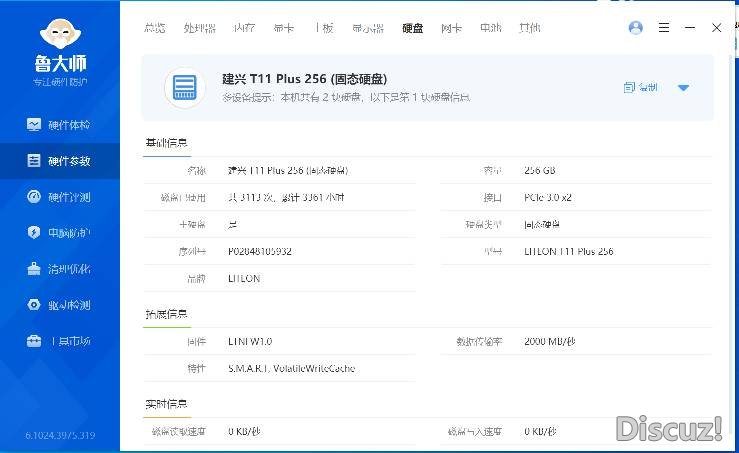The width and height of the screenshot is (739, 453).
Task: Switch to the 其他 tab
Action: (x=529, y=28)
